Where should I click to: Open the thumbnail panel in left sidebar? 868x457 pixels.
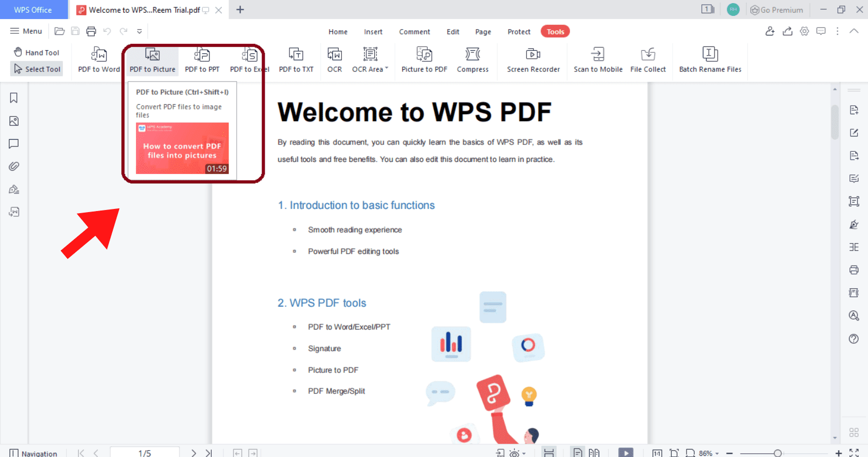pos(14,121)
